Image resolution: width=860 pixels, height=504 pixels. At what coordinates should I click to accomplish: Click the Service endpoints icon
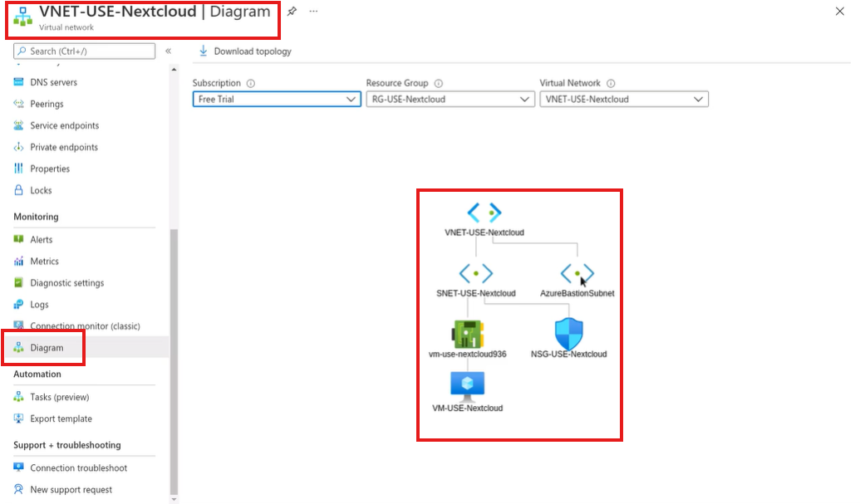coord(18,125)
